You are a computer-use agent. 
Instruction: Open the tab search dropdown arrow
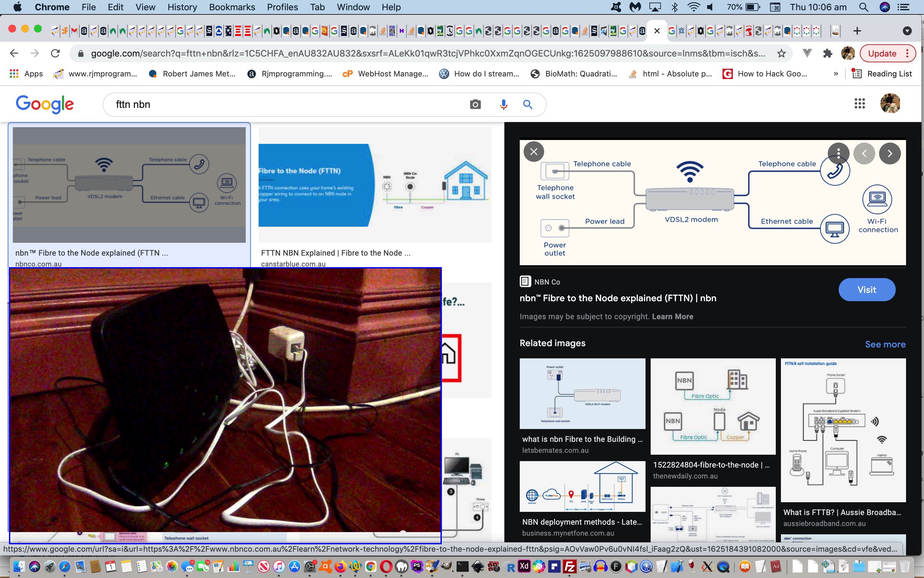[907, 31]
